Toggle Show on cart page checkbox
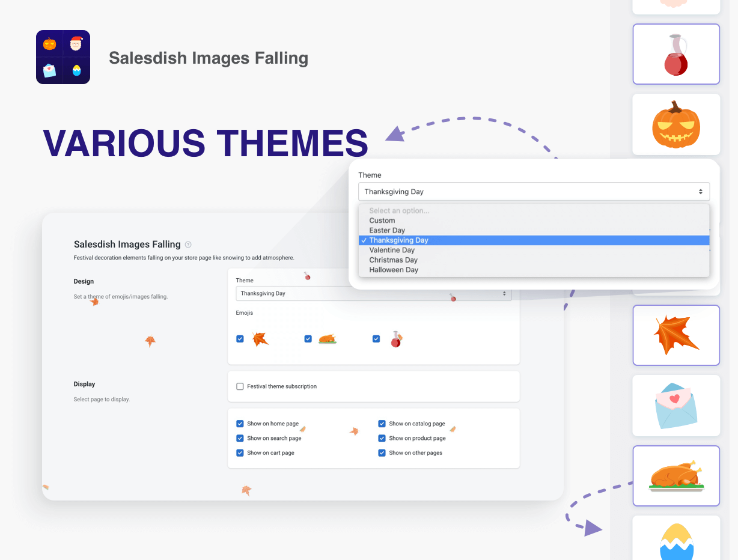Viewport: 738px width, 560px height. (x=240, y=452)
